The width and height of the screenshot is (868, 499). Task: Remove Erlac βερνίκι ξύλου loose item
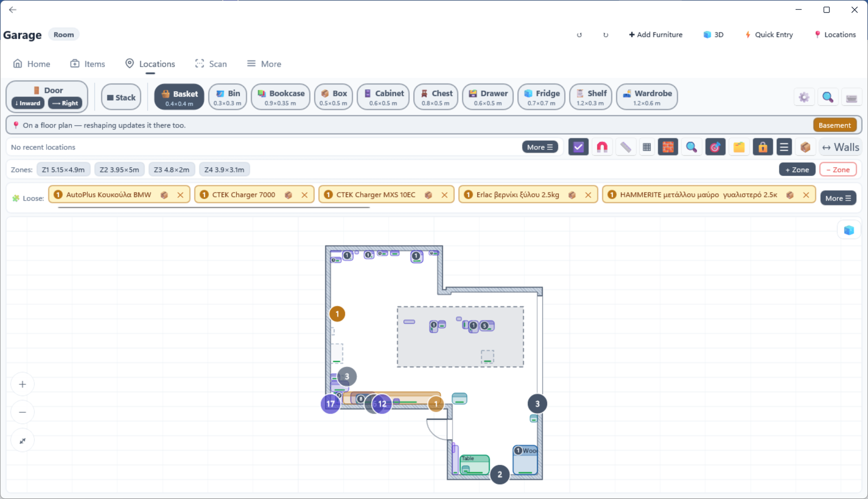(x=588, y=195)
